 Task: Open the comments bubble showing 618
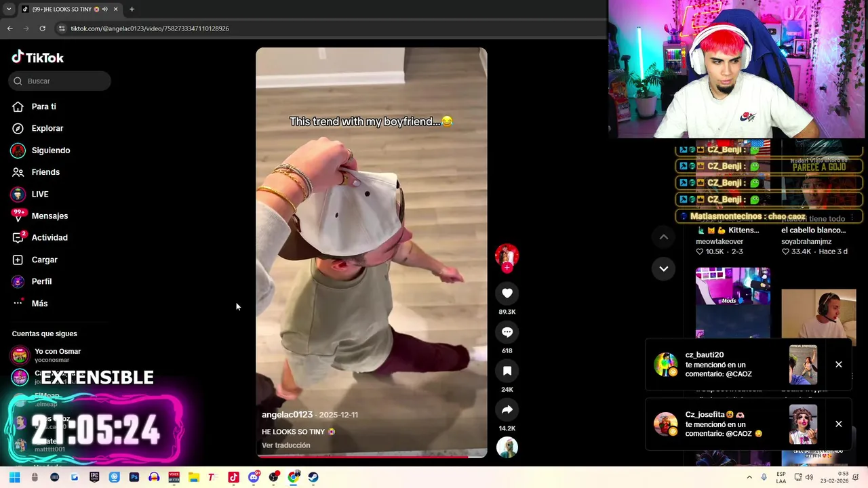[x=507, y=332]
